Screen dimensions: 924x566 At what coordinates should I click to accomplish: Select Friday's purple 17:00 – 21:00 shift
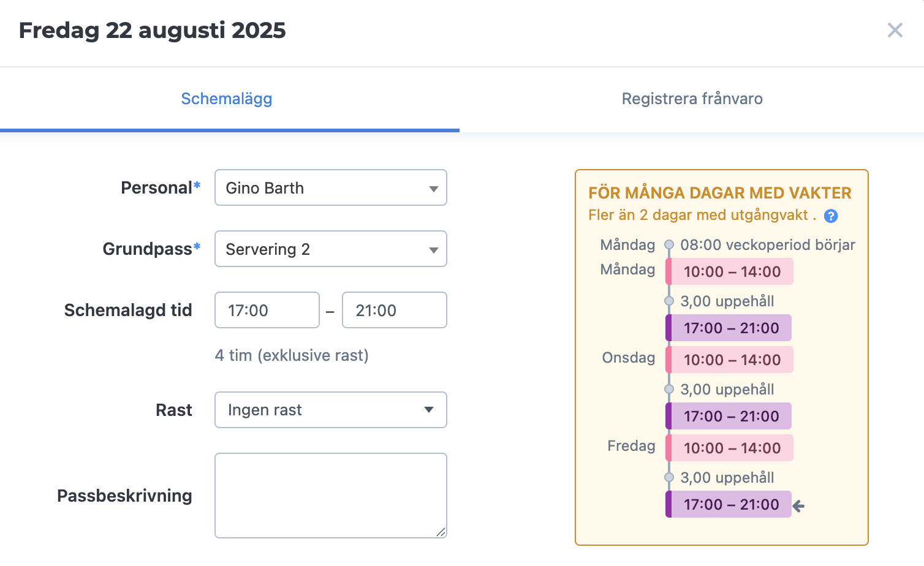click(x=730, y=505)
